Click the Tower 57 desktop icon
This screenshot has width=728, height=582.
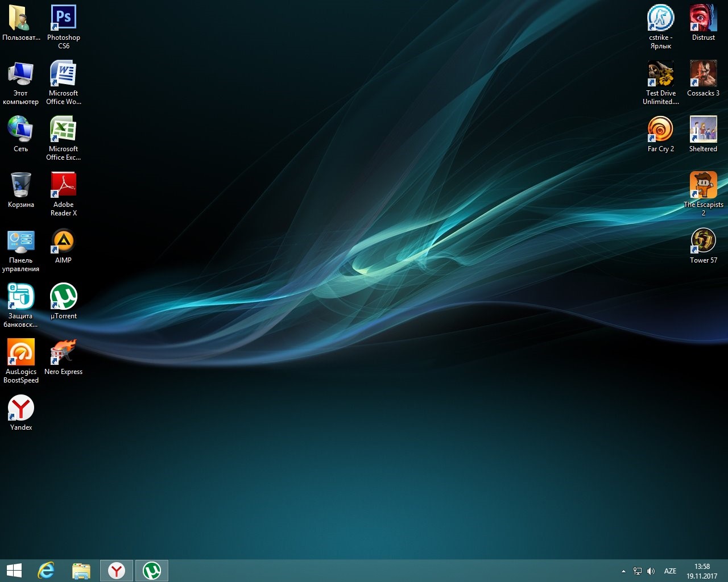pyautogui.click(x=703, y=241)
